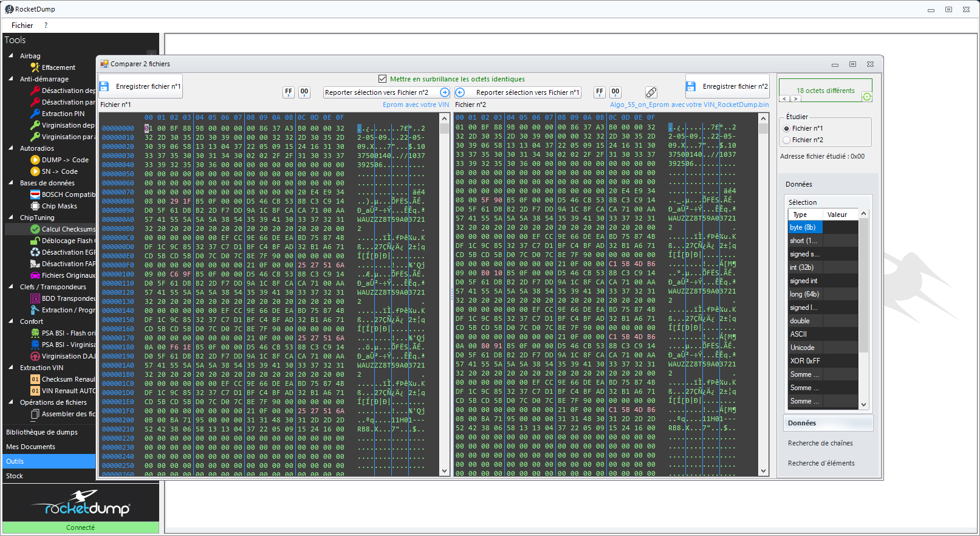Fill Fichier n°2 selection with FF
The width and height of the screenshot is (980, 536).
pyautogui.click(x=600, y=92)
